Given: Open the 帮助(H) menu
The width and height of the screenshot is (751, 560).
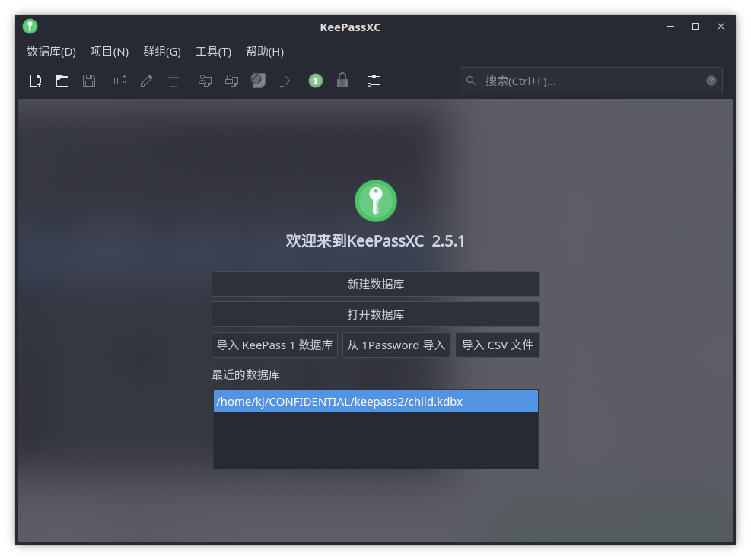Looking at the screenshot, I should click(265, 51).
